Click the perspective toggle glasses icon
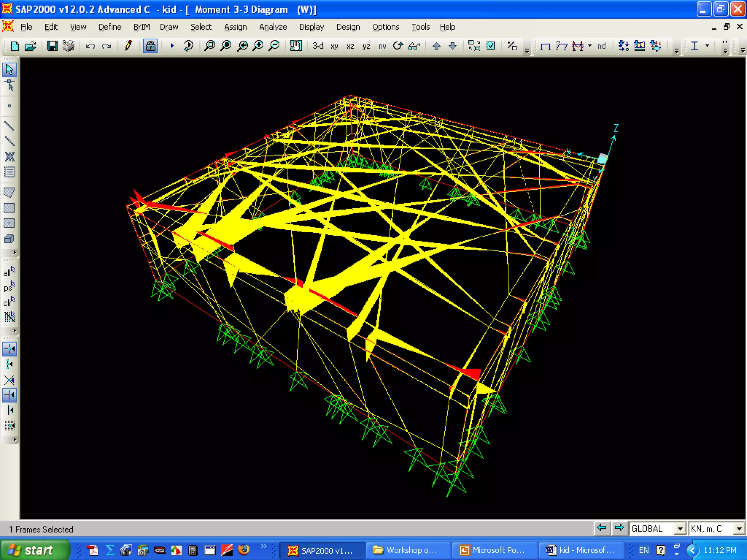 [414, 46]
